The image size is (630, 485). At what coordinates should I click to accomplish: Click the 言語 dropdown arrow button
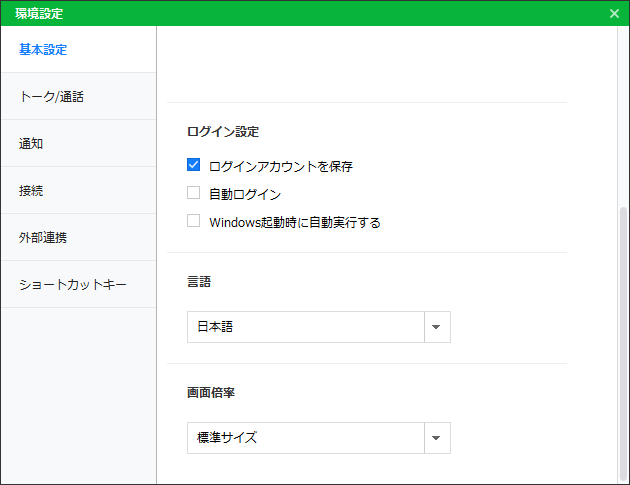[436, 327]
